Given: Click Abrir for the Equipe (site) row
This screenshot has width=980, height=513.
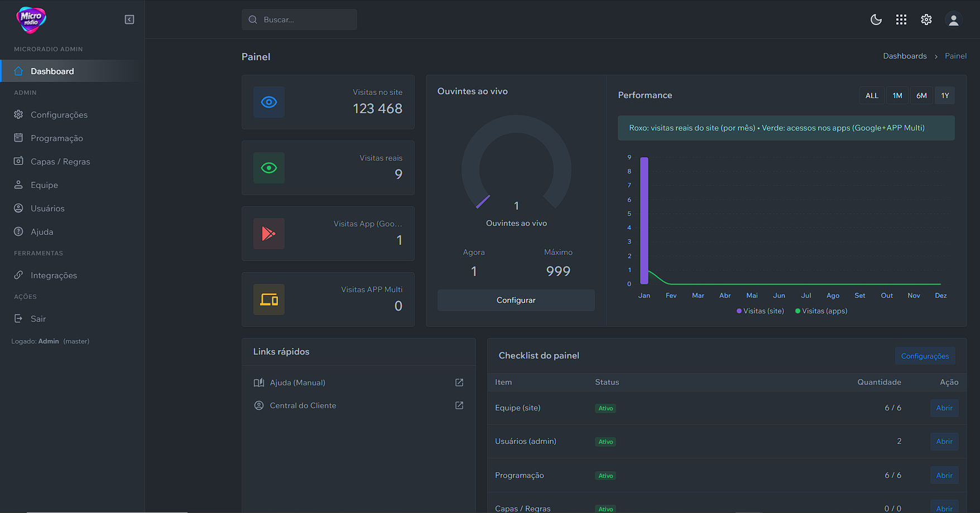Looking at the screenshot, I should [944, 408].
